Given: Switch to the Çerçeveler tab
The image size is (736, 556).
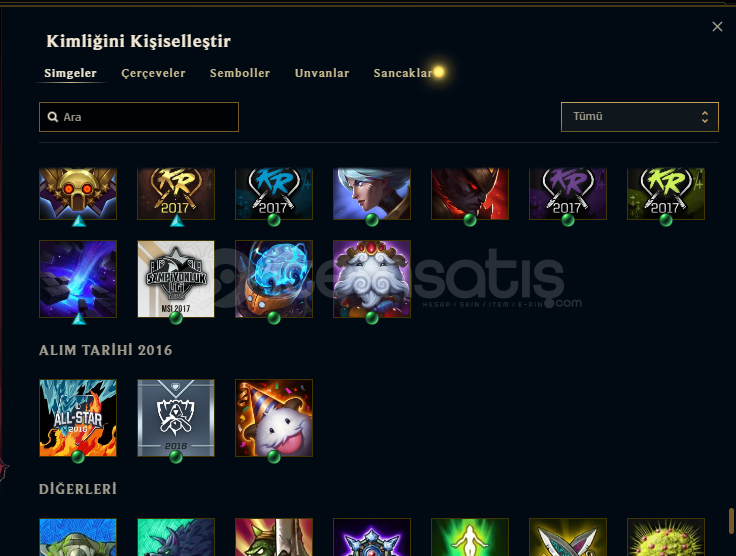Looking at the screenshot, I should (x=153, y=73).
